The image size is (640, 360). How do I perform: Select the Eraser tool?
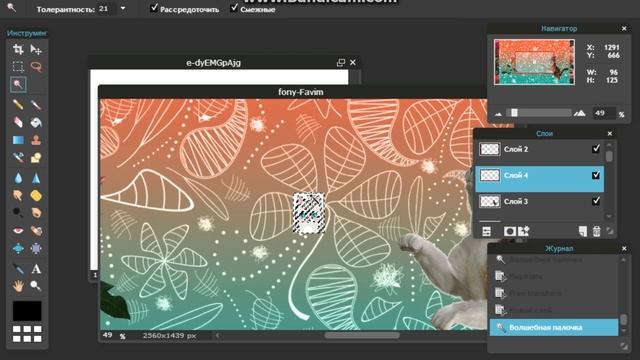pos(18,122)
